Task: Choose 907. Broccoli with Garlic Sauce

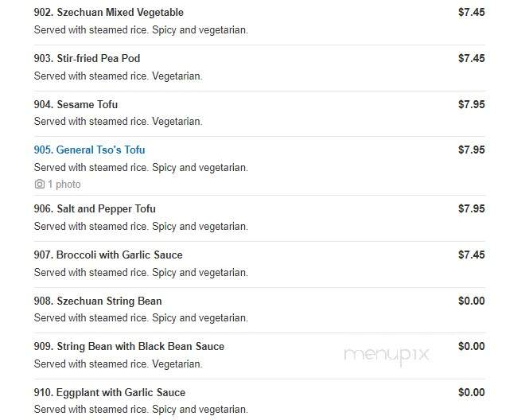Action: click(x=108, y=255)
